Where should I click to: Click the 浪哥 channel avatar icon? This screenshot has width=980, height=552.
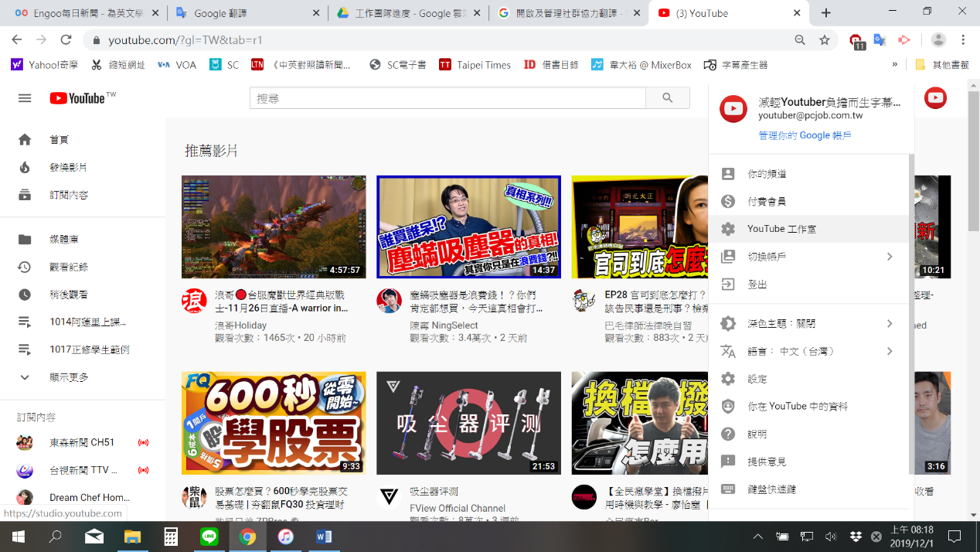tap(194, 301)
